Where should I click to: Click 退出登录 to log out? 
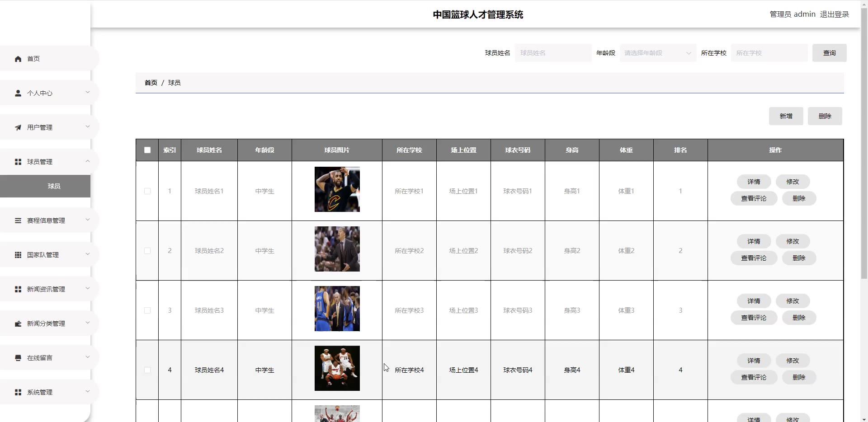click(834, 14)
